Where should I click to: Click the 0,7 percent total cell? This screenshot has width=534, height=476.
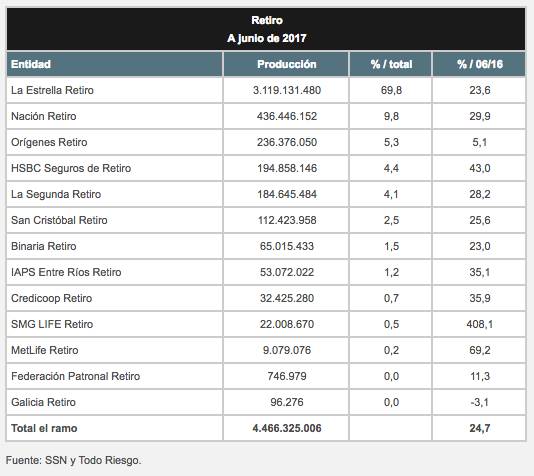[x=391, y=298]
